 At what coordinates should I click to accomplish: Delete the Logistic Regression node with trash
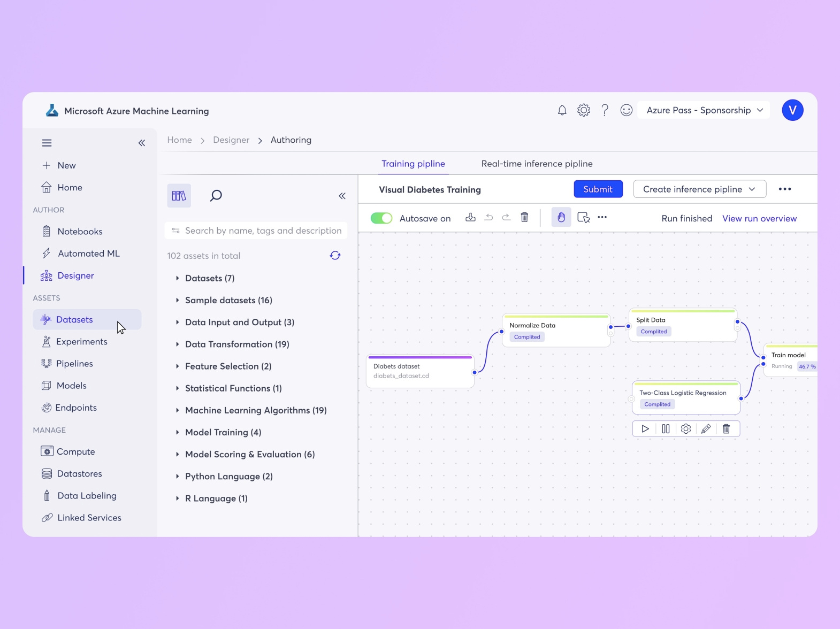click(726, 429)
